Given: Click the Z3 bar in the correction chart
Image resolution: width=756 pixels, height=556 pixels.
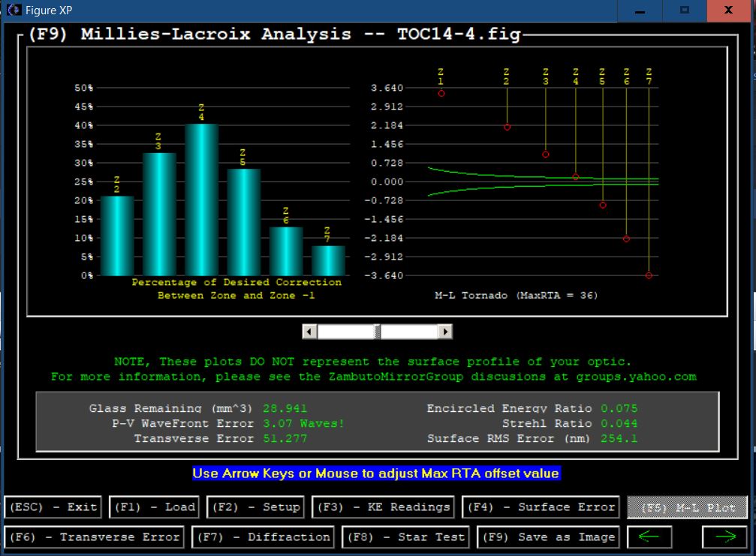Looking at the screenshot, I should coord(159,214).
